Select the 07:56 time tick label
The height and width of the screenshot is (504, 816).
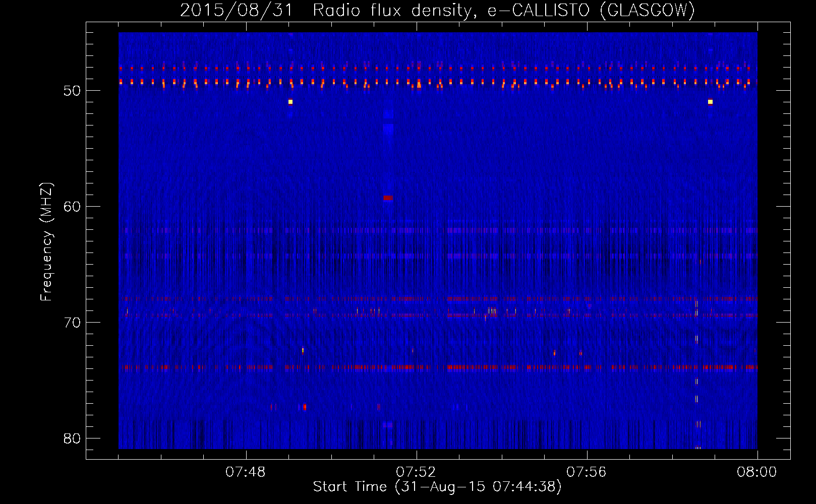[587, 472]
